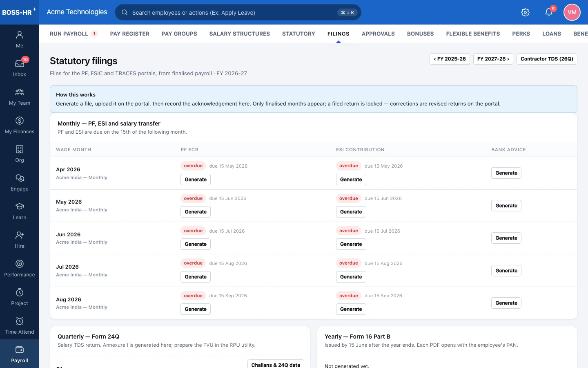Image resolution: width=588 pixels, height=368 pixels.
Task: Open My Finances sidebar icon
Action: pos(20,125)
